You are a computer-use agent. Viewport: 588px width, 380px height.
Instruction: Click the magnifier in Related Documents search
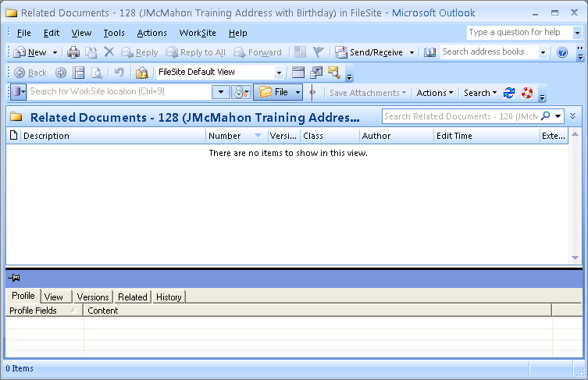click(x=546, y=115)
